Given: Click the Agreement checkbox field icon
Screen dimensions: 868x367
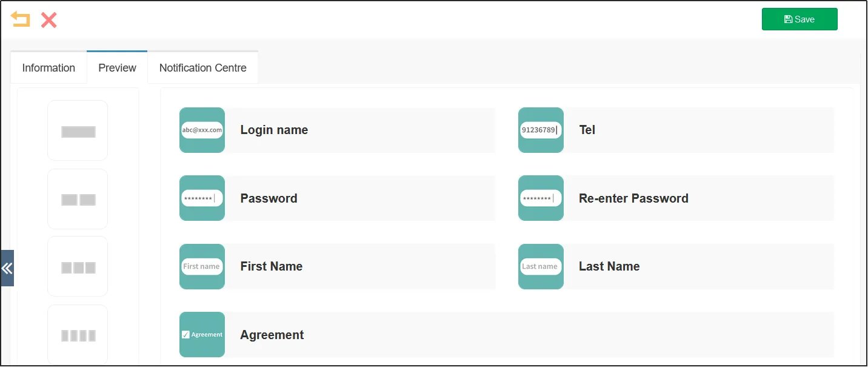Looking at the screenshot, I should click(x=202, y=335).
